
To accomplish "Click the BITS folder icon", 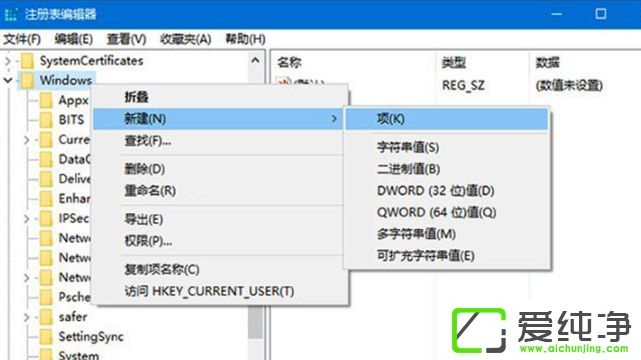I will [46, 120].
